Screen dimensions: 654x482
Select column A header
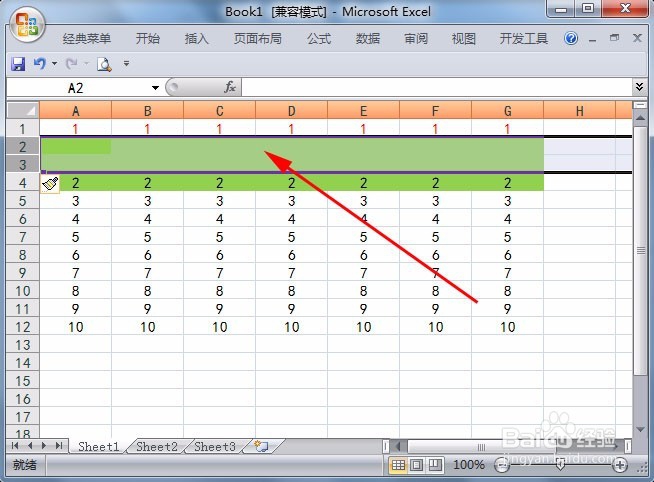pos(75,110)
